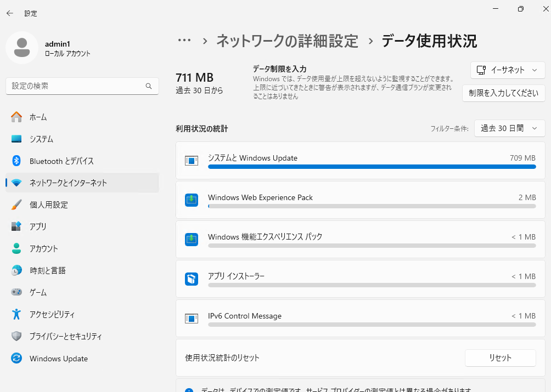Click the ゲーム controller icon
The width and height of the screenshot is (551, 392).
click(16, 292)
